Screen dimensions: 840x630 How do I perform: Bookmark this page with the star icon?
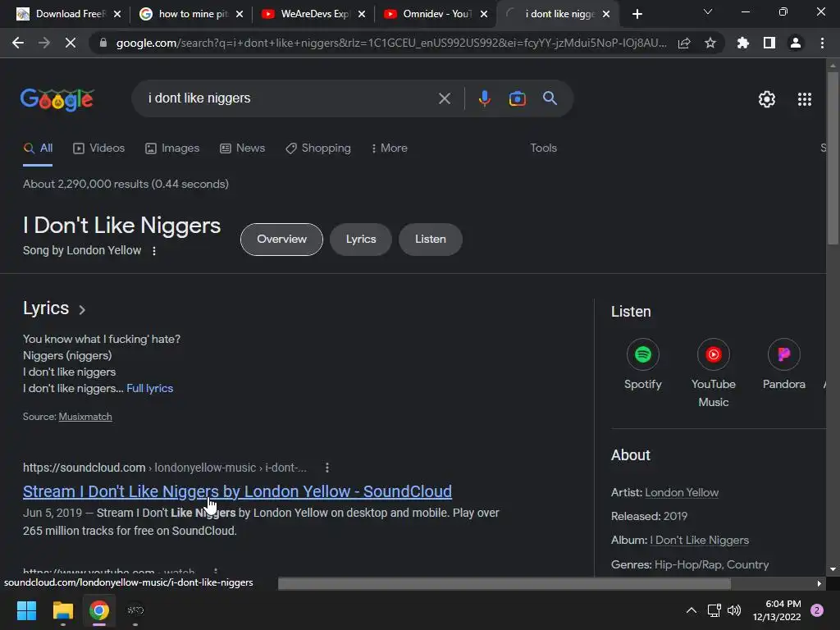pyautogui.click(x=710, y=43)
